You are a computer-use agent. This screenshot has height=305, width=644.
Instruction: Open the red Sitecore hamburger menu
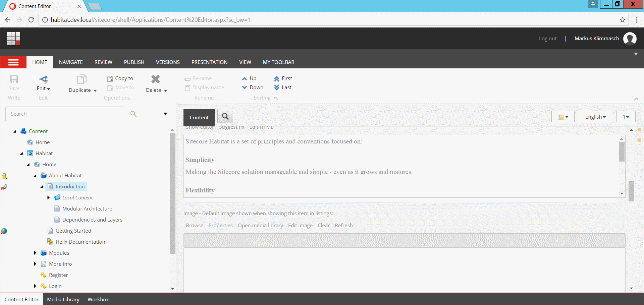click(13, 62)
